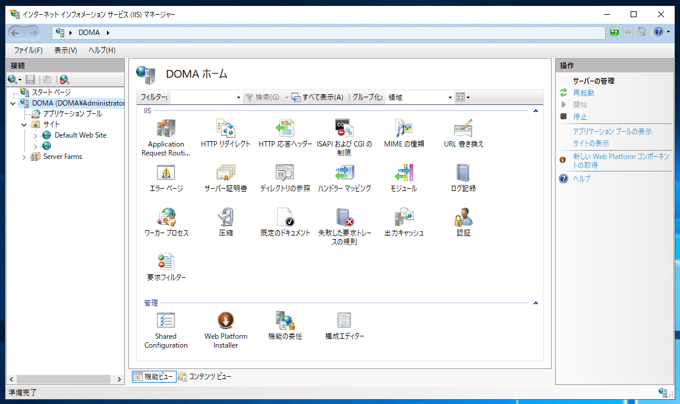Click アプリケーション プールの表示 link
Viewport: 680px width, 404px height.
612,131
